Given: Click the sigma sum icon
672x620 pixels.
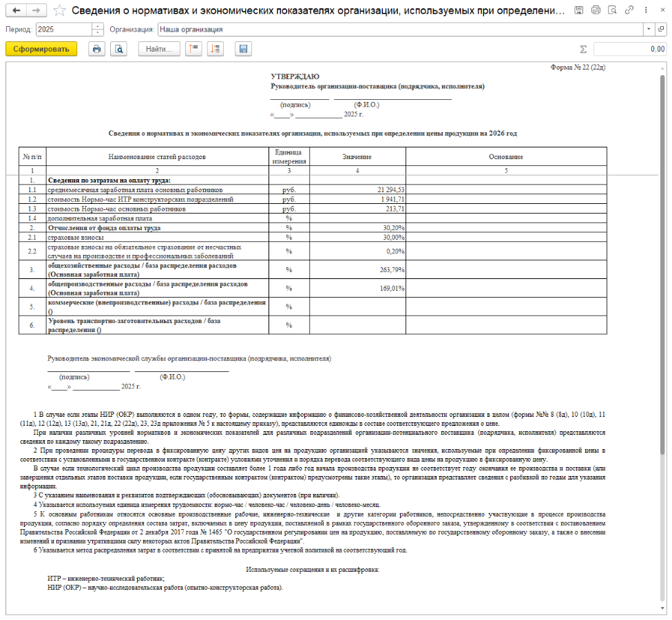Looking at the screenshot, I should pos(583,50).
